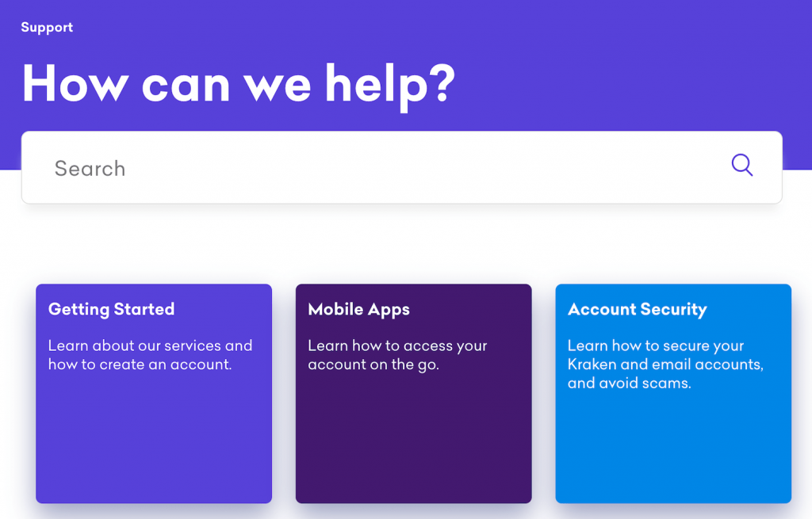Click empty lower area of Account Security card
The width and height of the screenshot is (812, 519).
[673, 450]
